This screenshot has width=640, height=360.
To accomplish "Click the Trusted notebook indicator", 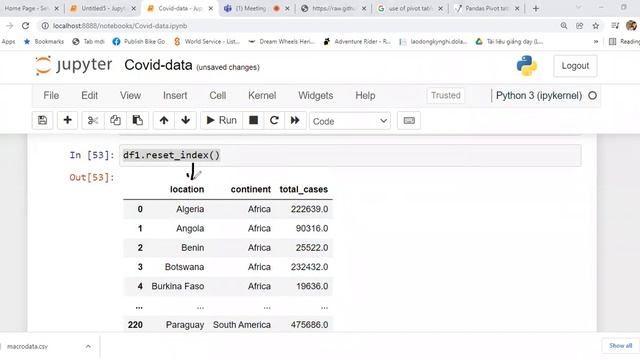I will [446, 96].
